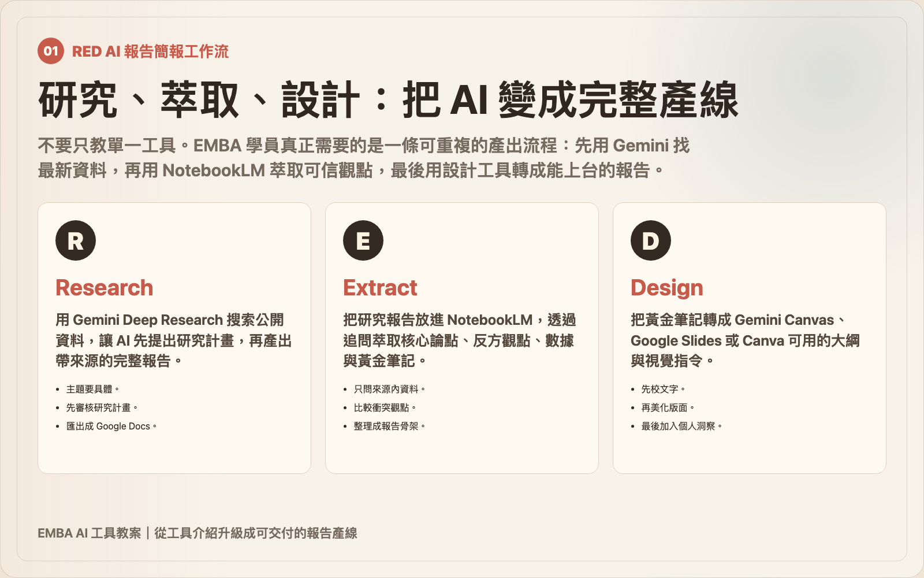The image size is (924, 578).
Task: Select the Design card heading
Action: pyautogui.click(x=667, y=288)
